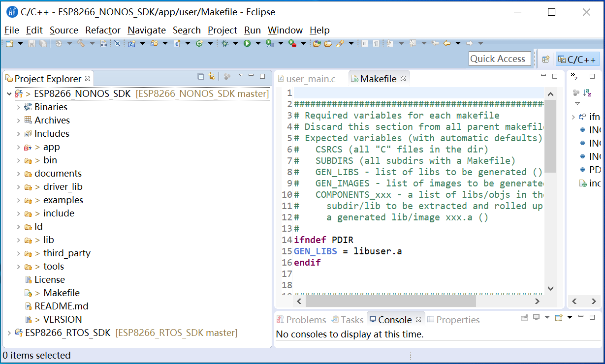Open the Navigate menu
The image size is (605, 364).
147,30
